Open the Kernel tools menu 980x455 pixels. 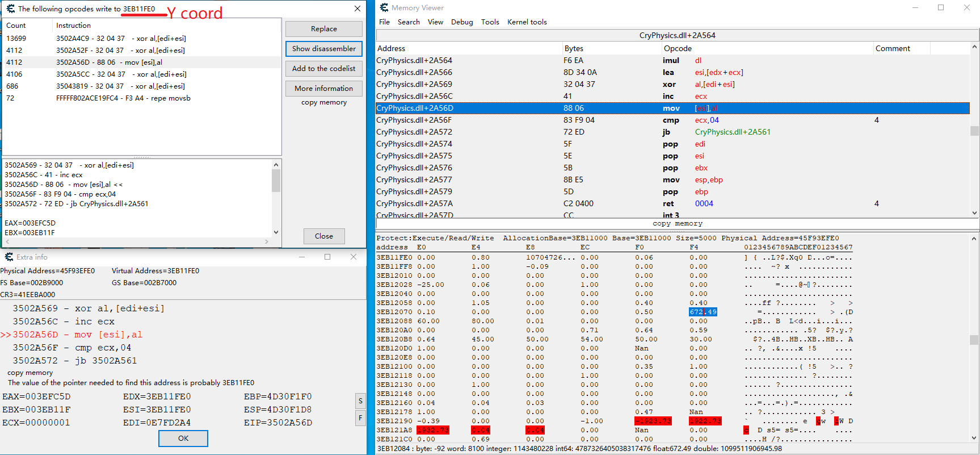coord(527,22)
